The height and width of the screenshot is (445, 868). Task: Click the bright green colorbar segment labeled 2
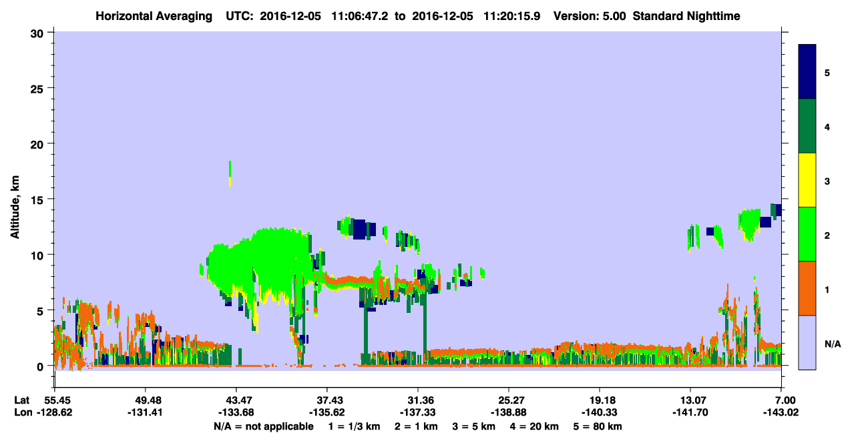[807, 234]
